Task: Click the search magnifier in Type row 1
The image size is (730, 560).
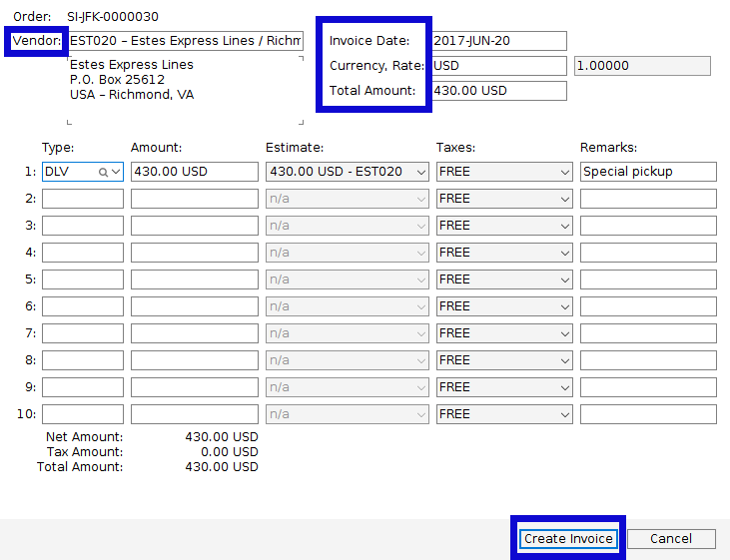Action: point(103,172)
